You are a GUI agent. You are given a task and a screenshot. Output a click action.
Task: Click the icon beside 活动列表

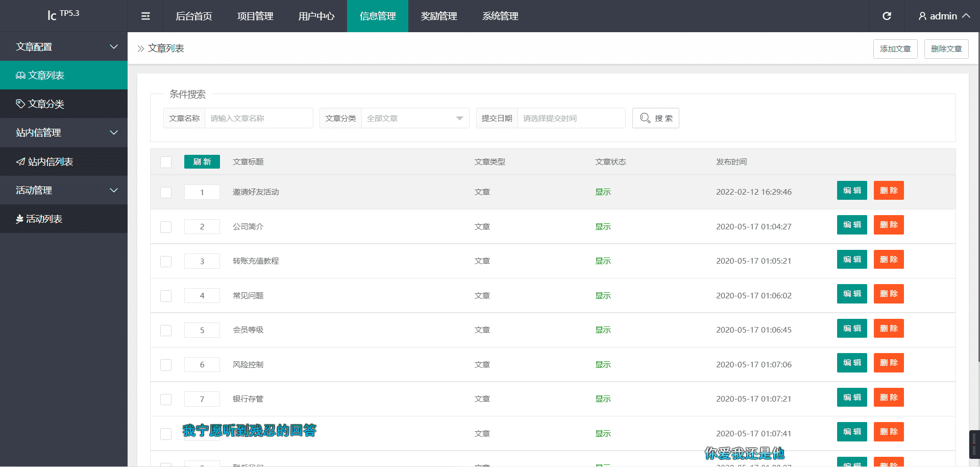[x=19, y=219]
